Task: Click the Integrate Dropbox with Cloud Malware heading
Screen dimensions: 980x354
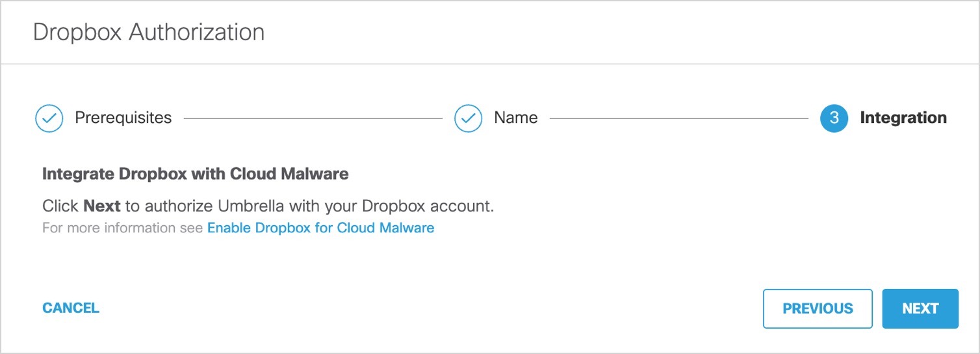Action: coord(196,174)
